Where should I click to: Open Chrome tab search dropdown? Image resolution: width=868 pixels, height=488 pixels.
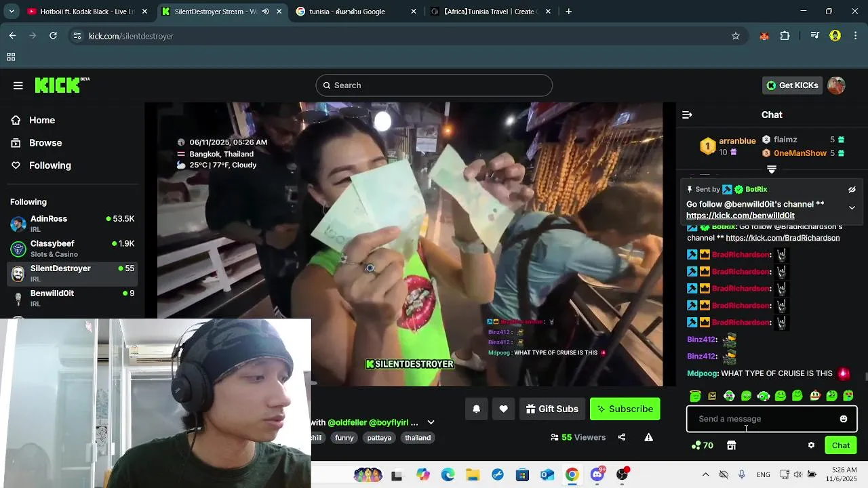click(x=11, y=12)
